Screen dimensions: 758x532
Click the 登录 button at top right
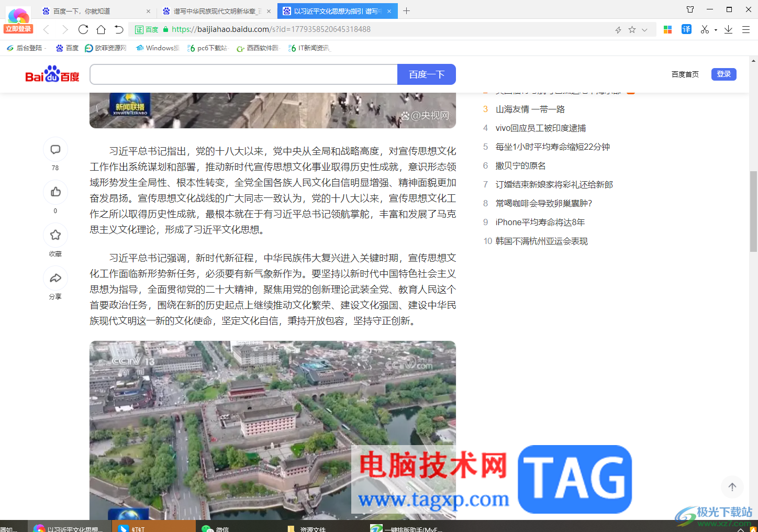click(723, 74)
